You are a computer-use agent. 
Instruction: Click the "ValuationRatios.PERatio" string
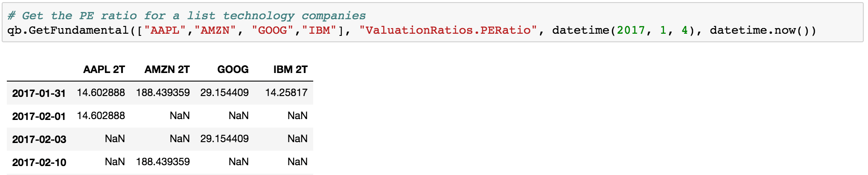tap(448, 30)
